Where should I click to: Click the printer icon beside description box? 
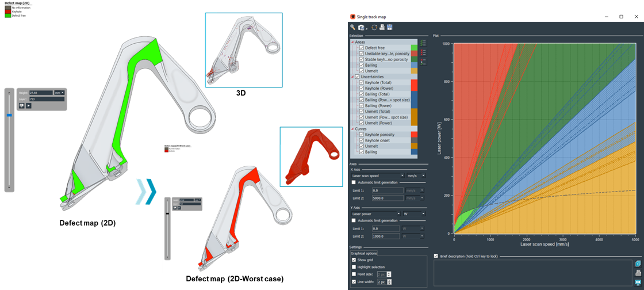click(x=638, y=273)
